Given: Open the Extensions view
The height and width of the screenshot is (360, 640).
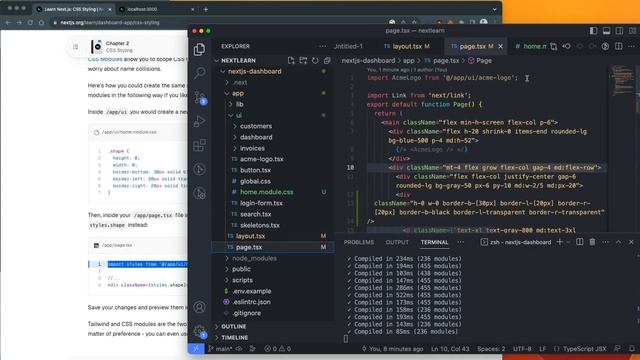Looking at the screenshot, I should [x=199, y=145].
